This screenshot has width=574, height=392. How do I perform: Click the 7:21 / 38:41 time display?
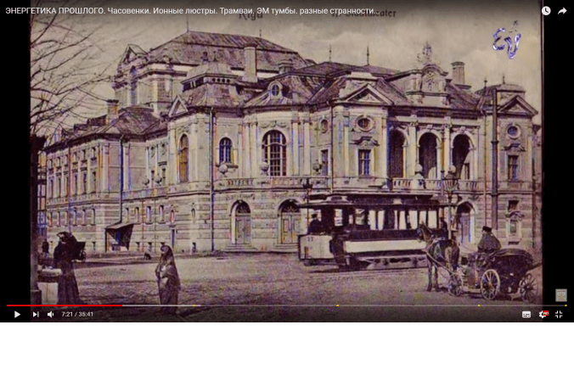click(77, 314)
